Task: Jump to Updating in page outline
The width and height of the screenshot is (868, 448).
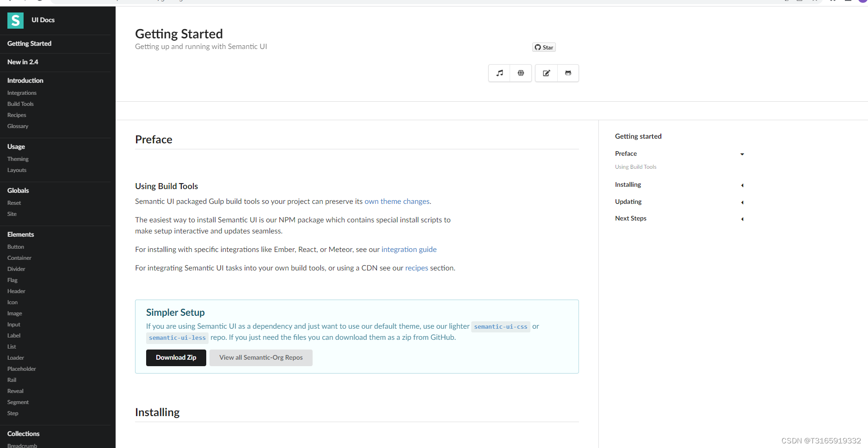Action: tap(628, 202)
